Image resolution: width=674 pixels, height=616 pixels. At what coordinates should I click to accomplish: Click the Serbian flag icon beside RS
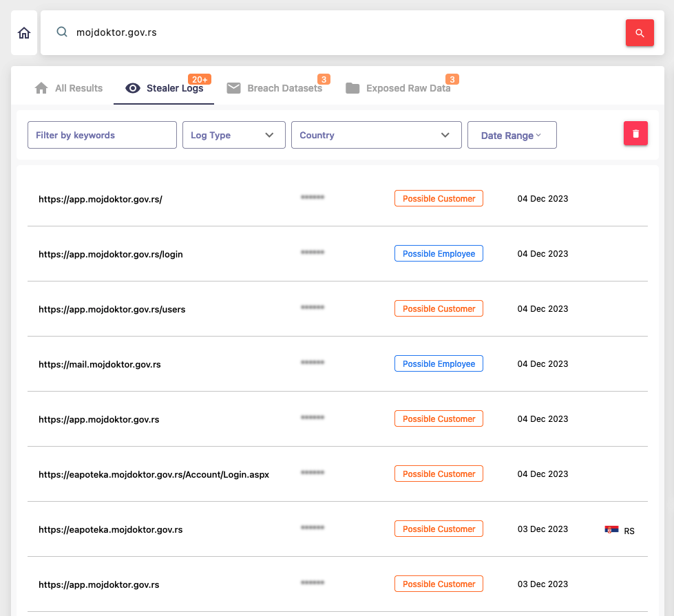[x=611, y=529]
